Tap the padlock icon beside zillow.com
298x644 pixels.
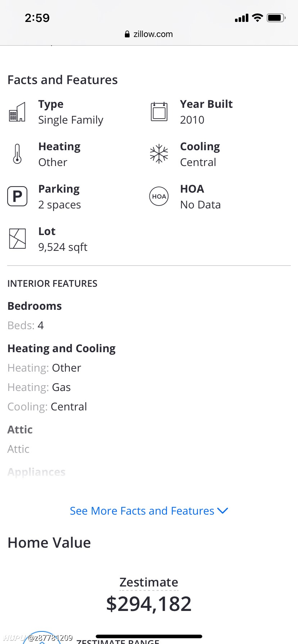[127, 34]
